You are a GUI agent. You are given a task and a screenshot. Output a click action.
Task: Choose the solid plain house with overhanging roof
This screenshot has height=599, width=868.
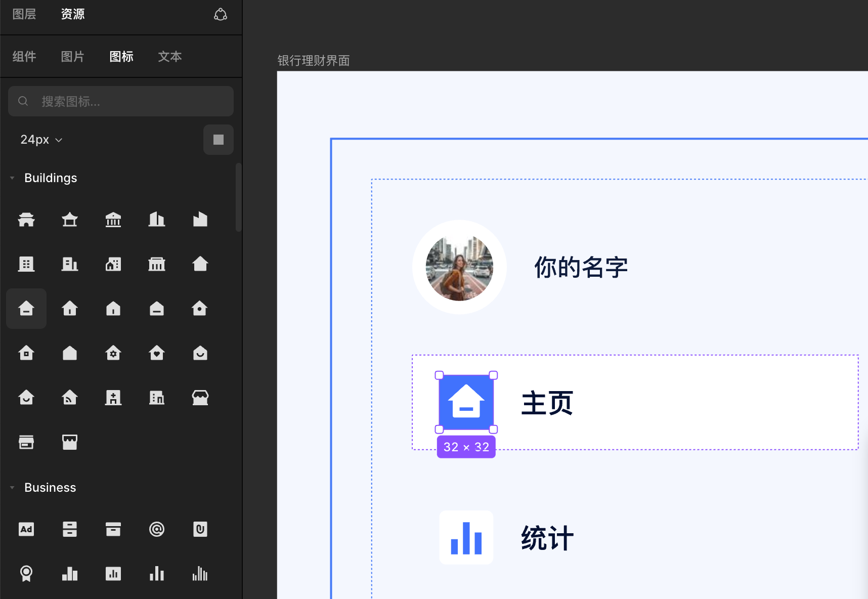click(x=200, y=264)
